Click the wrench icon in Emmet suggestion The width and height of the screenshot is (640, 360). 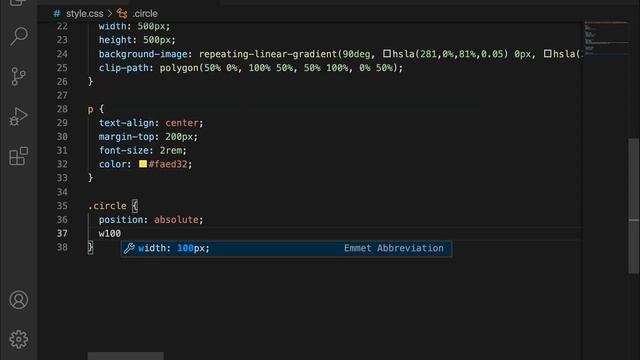(x=129, y=248)
